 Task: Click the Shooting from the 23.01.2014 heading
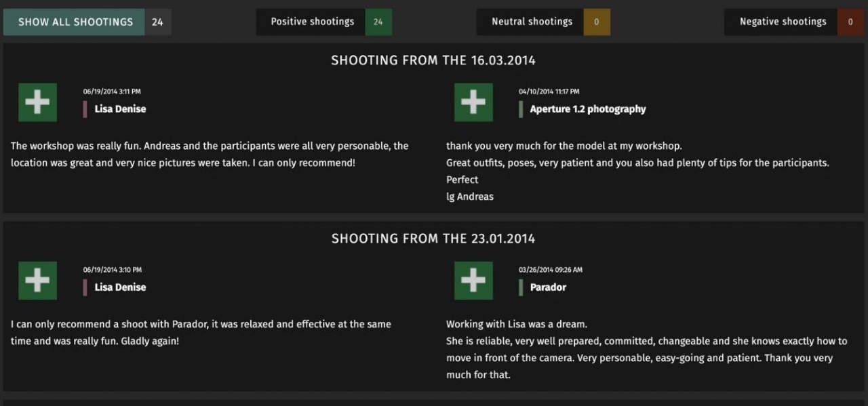point(433,239)
